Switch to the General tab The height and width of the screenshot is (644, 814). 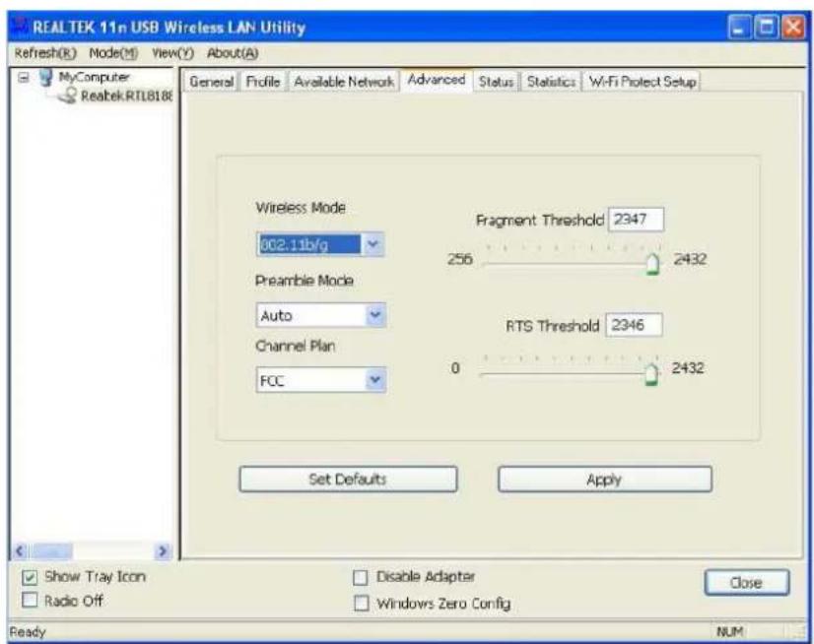(211, 82)
